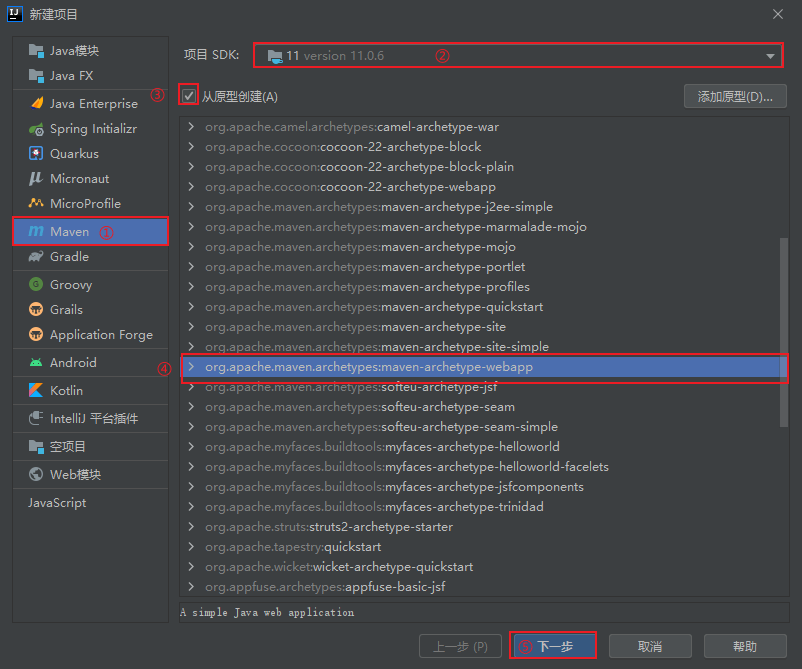This screenshot has width=802, height=669.
Task: Click the IntelliJ logo in title bar
Action: 15,14
